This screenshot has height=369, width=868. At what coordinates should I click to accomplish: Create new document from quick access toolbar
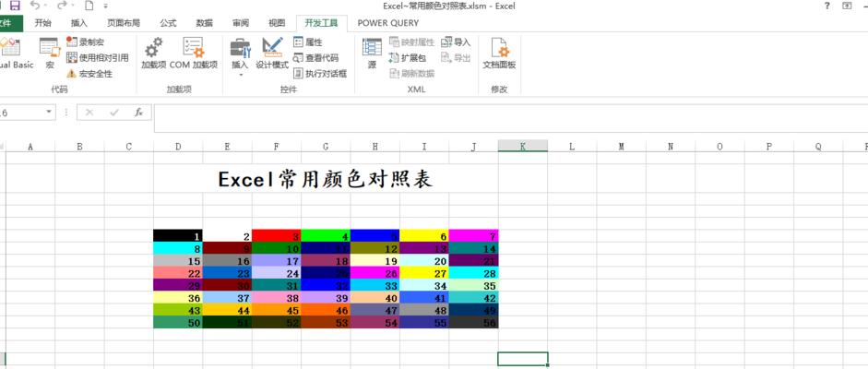coord(89,6)
